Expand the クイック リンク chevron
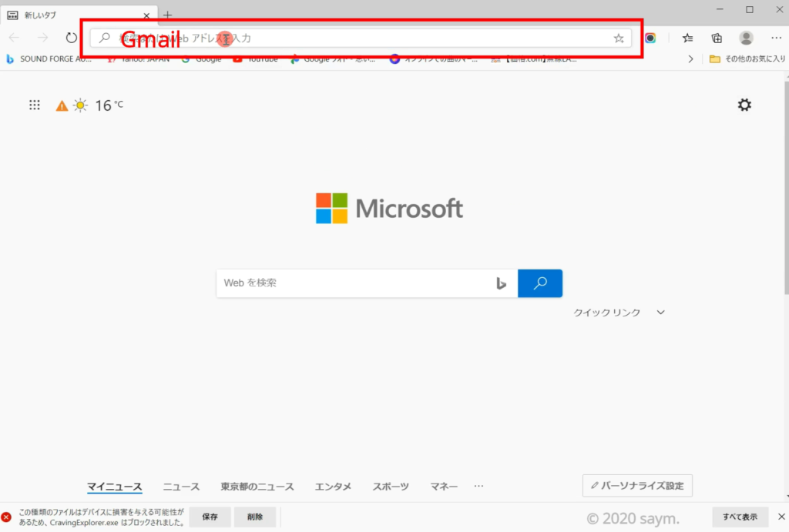Image resolution: width=789 pixels, height=532 pixels. 660,313
